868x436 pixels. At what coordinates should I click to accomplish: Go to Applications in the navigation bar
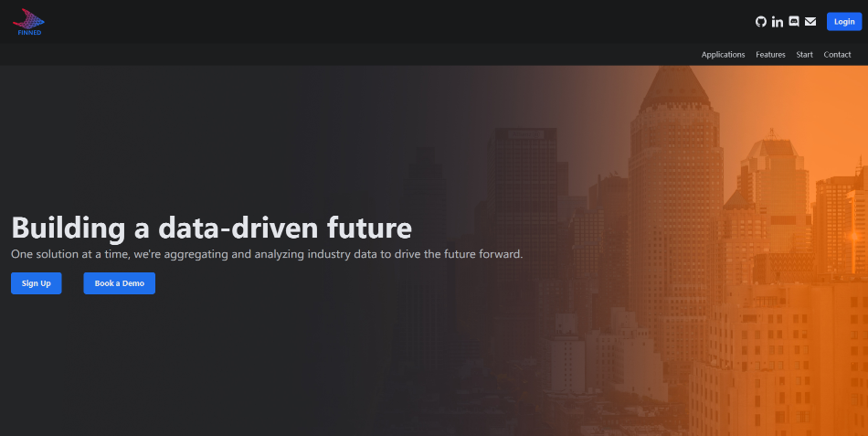(x=723, y=55)
